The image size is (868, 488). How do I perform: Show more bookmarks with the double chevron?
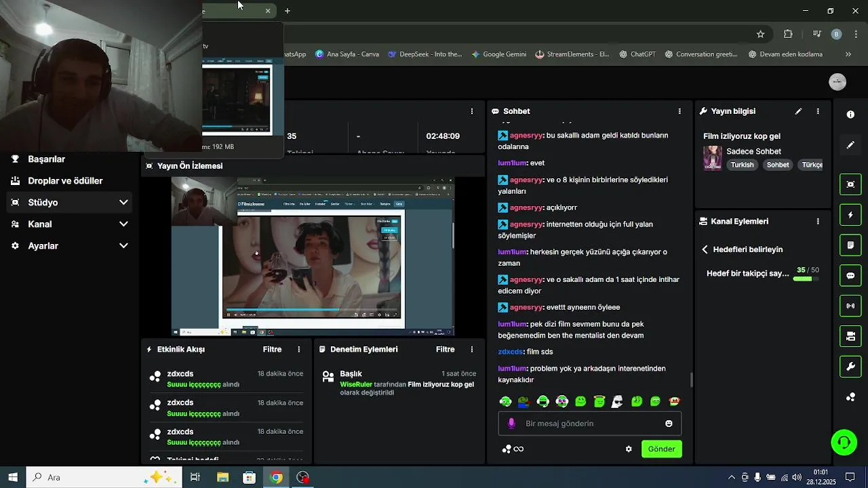[848, 54]
